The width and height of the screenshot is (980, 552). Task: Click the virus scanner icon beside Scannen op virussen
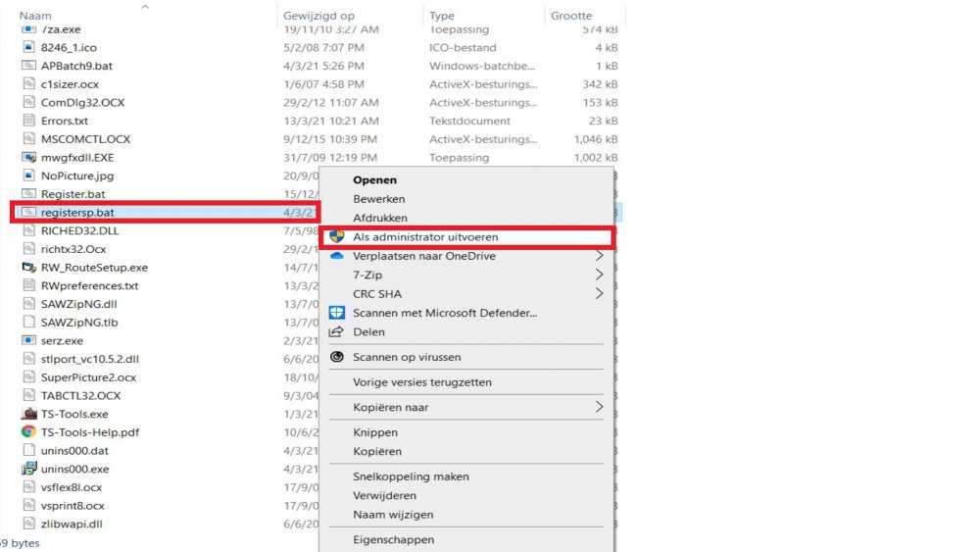tap(337, 358)
